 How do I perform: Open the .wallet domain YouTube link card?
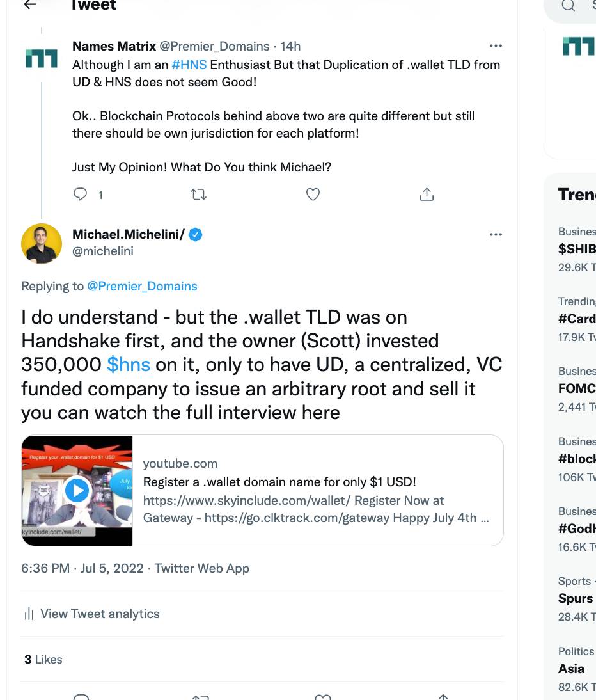pos(317,491)
